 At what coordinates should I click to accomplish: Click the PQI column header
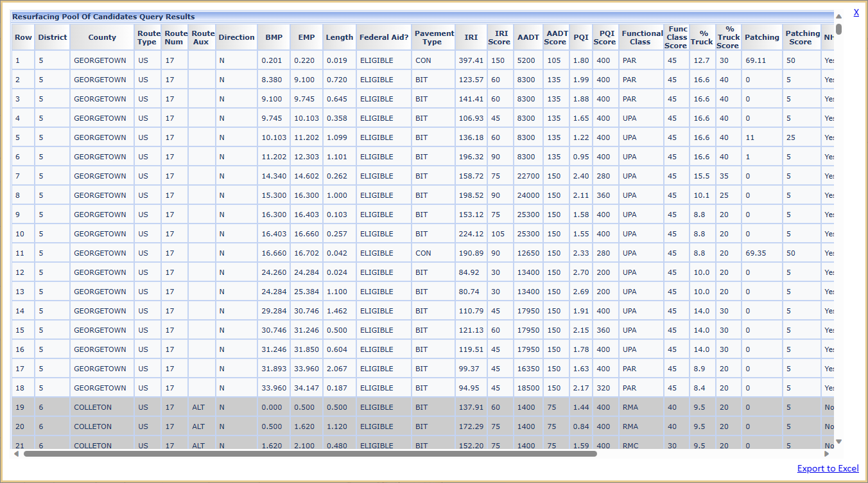pyautogui.click(x=581, y=37)
